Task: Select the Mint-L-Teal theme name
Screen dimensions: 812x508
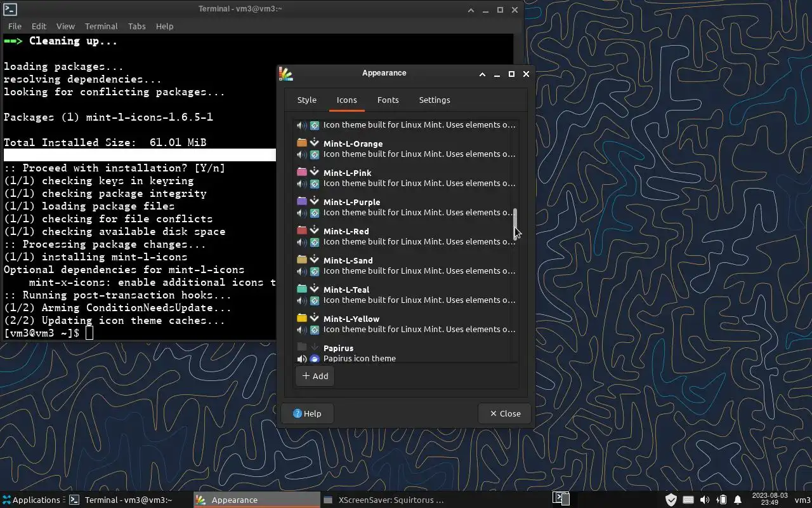Action: tap(346, 290)
